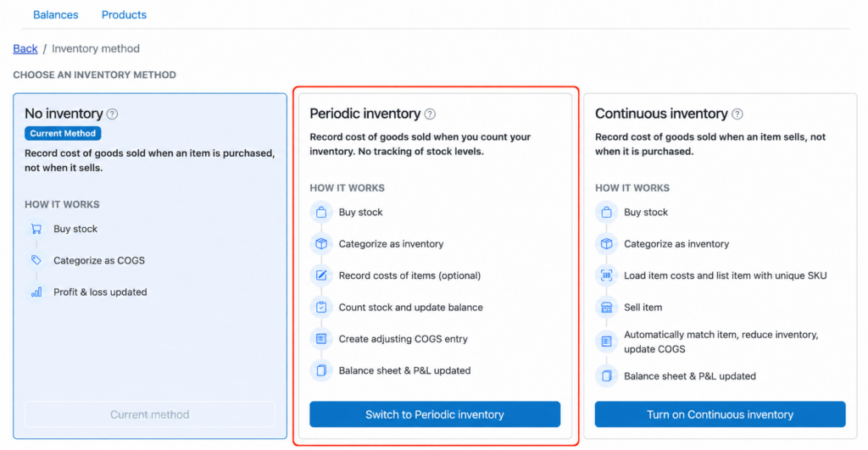Click the box icon in Periodic inventory card
Viewport: 868px width, 450px height.
[x=321, y=243]
